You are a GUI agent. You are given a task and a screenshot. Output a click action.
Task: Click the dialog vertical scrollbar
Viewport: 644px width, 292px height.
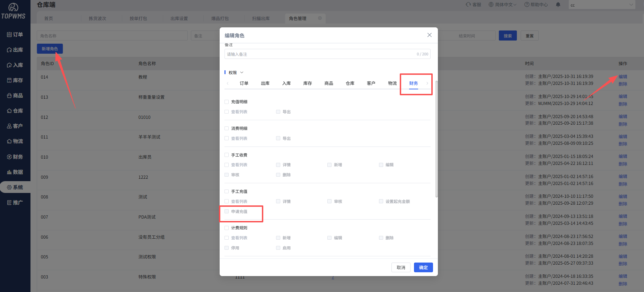point(436,139)
